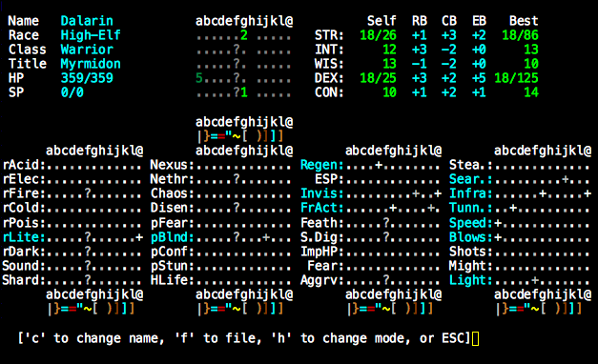
Task: Click the WIS: stat label
Action: click(x=329, y=64)
